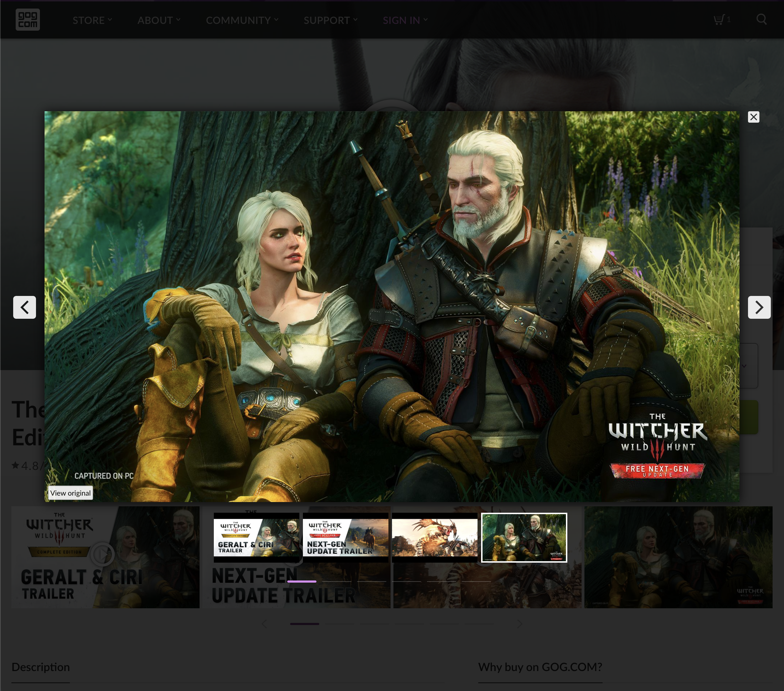
Task: Select the Next-Gen Update Trailer thumbnail
Action: (346, 538)
